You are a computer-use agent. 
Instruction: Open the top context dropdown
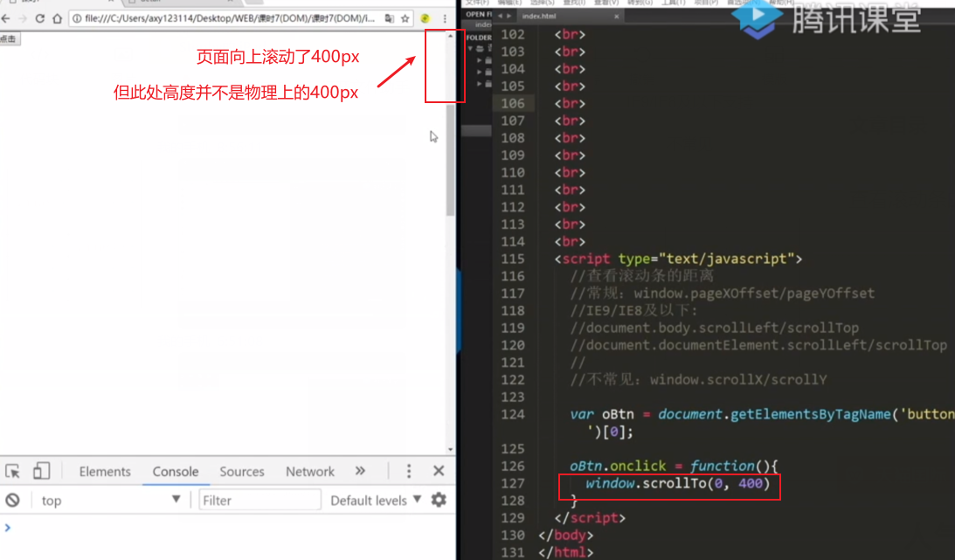pos(110,501)
